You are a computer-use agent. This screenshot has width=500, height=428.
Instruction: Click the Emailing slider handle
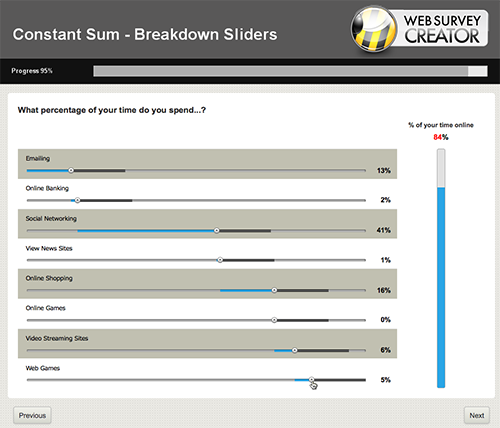71,170
